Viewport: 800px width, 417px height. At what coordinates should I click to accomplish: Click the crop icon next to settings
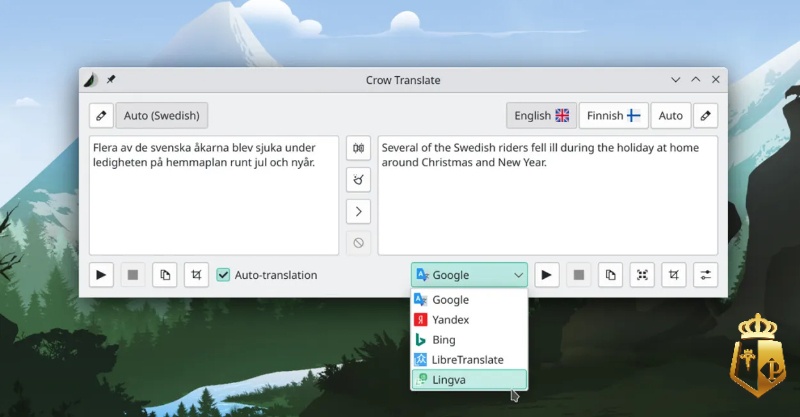673,275
